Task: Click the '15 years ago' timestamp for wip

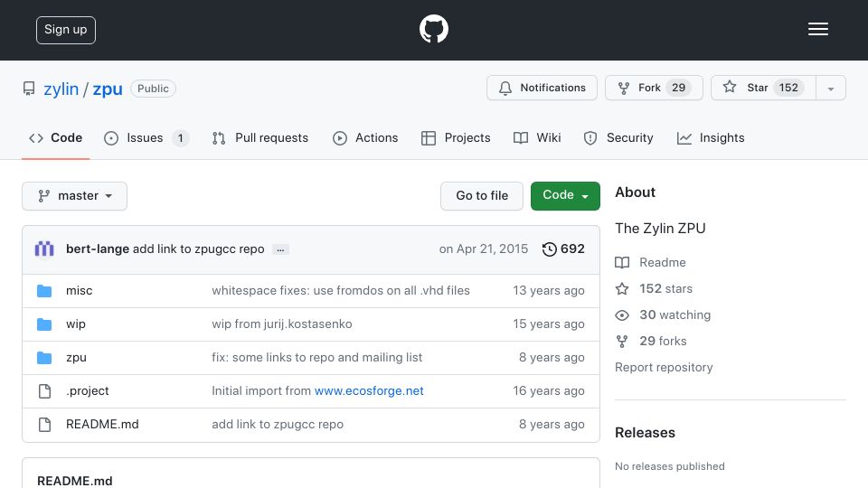Action: [x=549, y=324]
